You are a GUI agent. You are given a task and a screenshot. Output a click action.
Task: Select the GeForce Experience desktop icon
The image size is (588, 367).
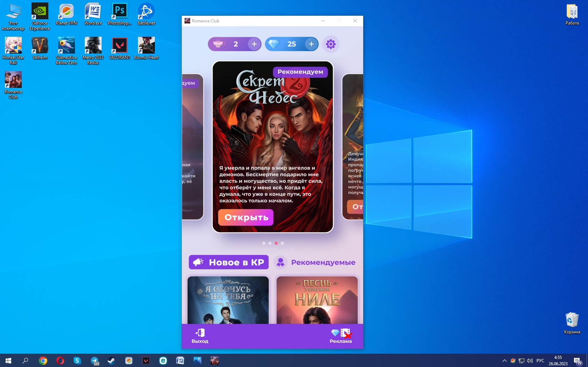coord(40,17)
